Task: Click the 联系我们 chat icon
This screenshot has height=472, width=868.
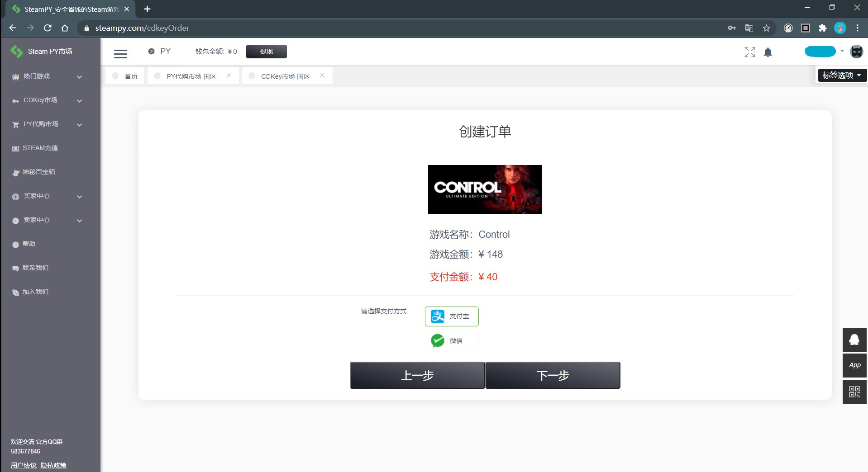Action: pos(15,269)
